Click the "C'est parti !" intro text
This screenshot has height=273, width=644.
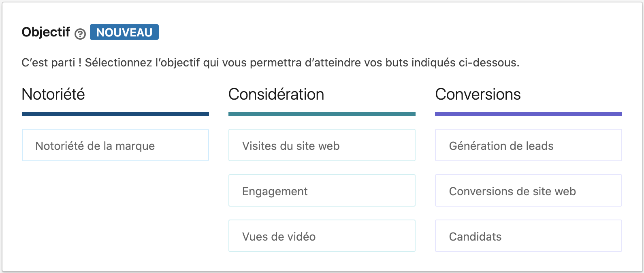coord(51,63)
